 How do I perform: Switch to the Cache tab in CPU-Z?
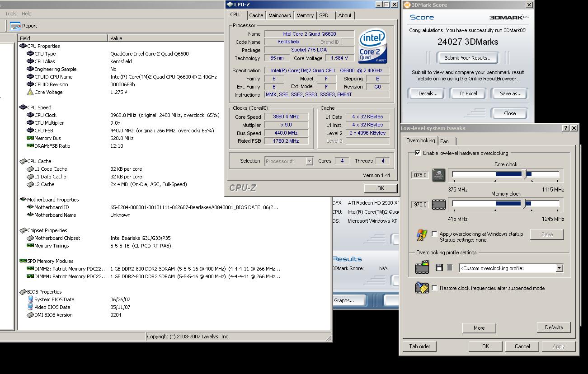(256, 15)
